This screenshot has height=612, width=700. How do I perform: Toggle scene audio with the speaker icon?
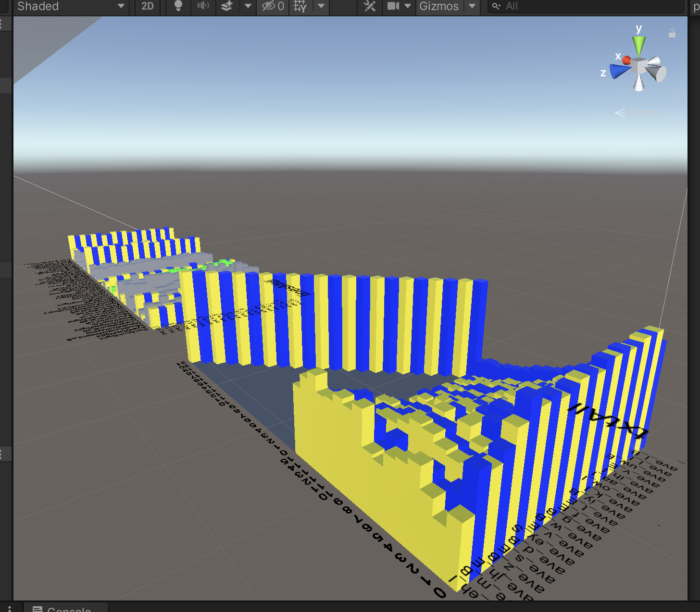[203, 6]
